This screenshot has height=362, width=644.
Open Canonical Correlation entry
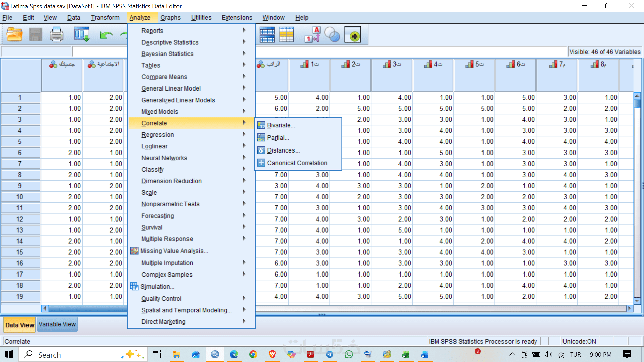point(297,163)
